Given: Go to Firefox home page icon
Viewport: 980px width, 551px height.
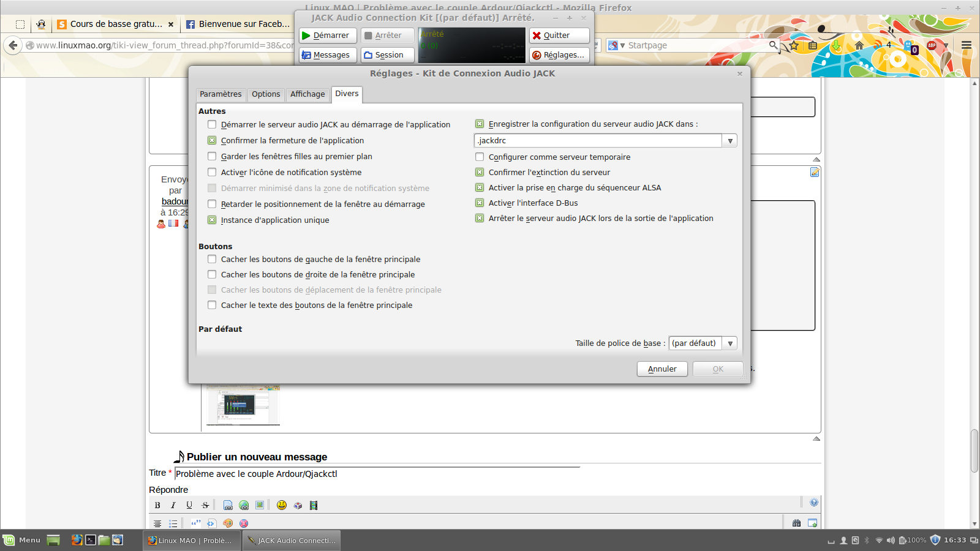Looking at the screenshot, I should 859,45.
